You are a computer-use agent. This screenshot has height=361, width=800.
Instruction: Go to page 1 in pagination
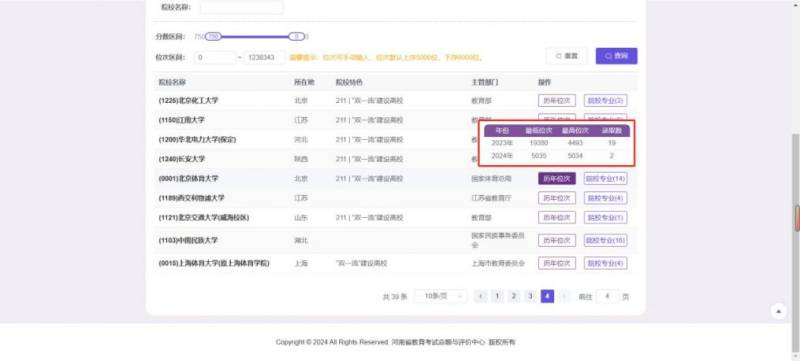pyautogui.click(x=497, y=296)
